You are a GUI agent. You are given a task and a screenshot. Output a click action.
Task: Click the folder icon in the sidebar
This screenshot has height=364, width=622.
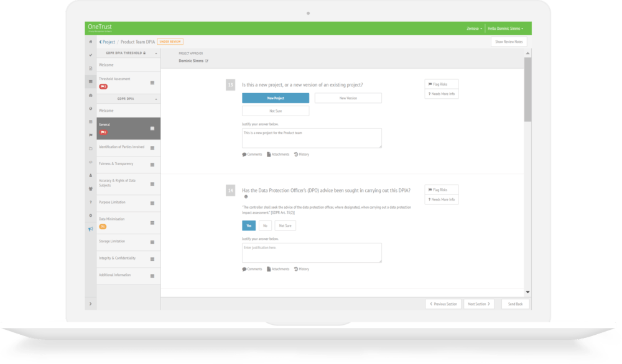(x=90, y=149)
